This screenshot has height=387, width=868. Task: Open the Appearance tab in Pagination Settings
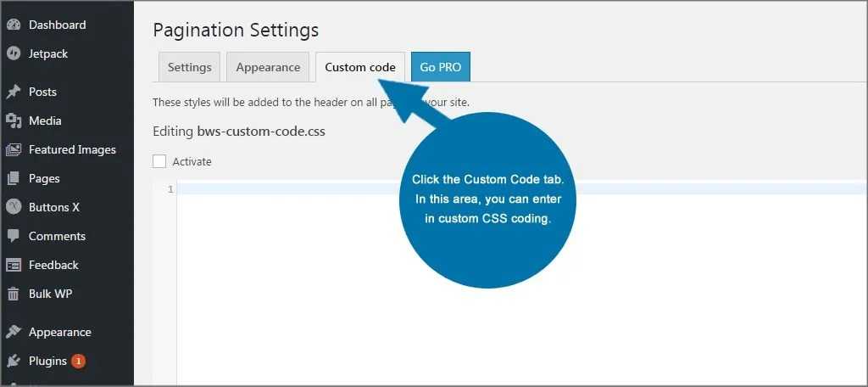[x=268, y=67]
